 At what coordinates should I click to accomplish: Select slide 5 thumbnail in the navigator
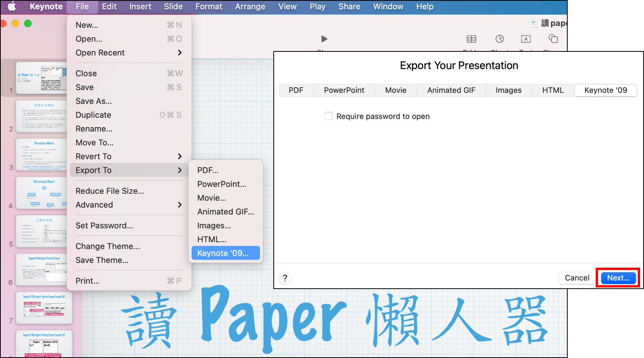pyautogui.click(x=41, y=231)
